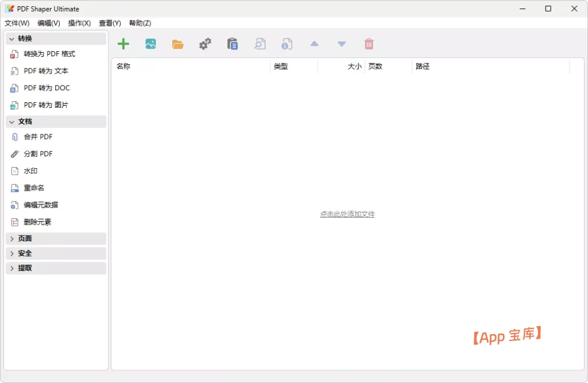Open settings using the gears icon

coord(205,44)
